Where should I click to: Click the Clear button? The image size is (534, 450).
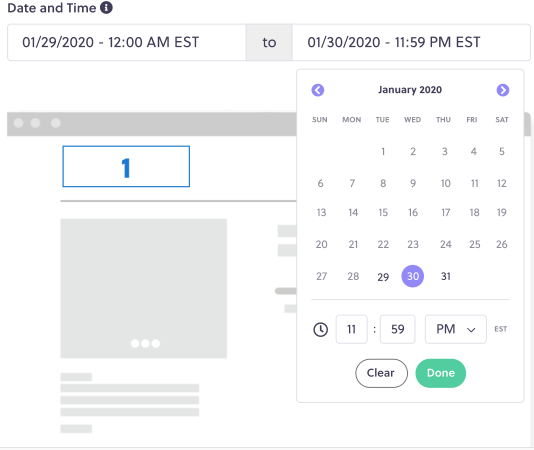tap(381, 373)
